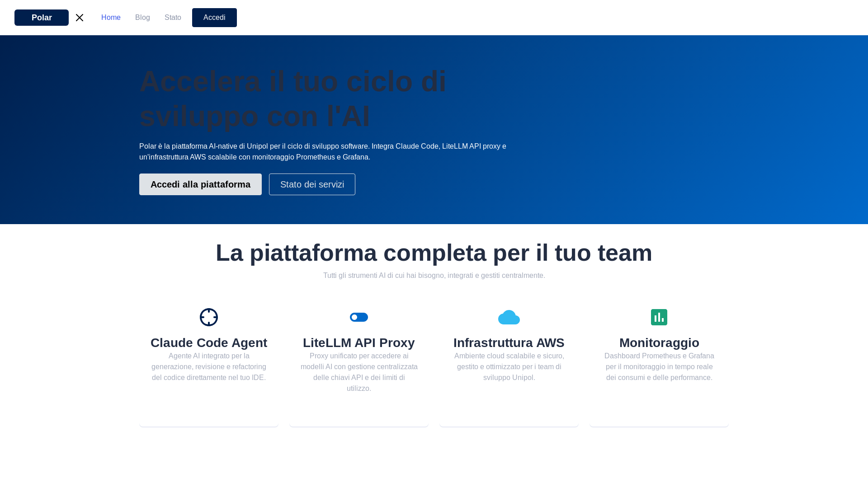Select the Infrastruttura AWS heading

509,343
